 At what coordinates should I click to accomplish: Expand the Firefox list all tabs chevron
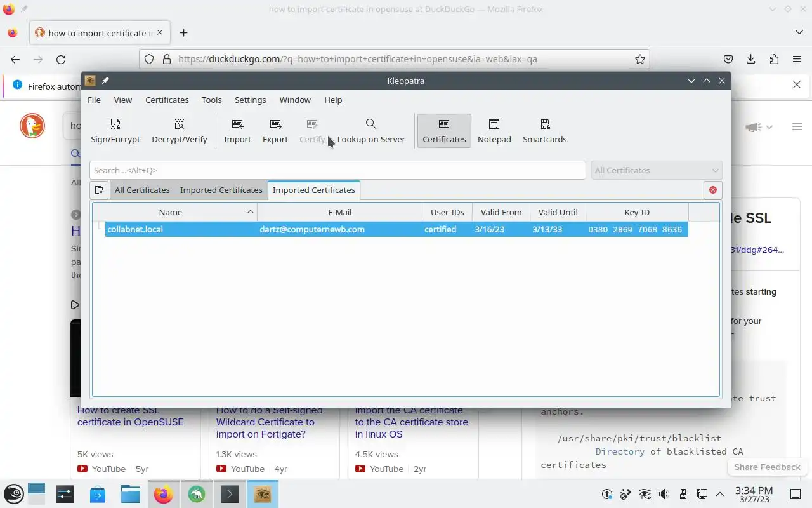[x=799, y=32]
